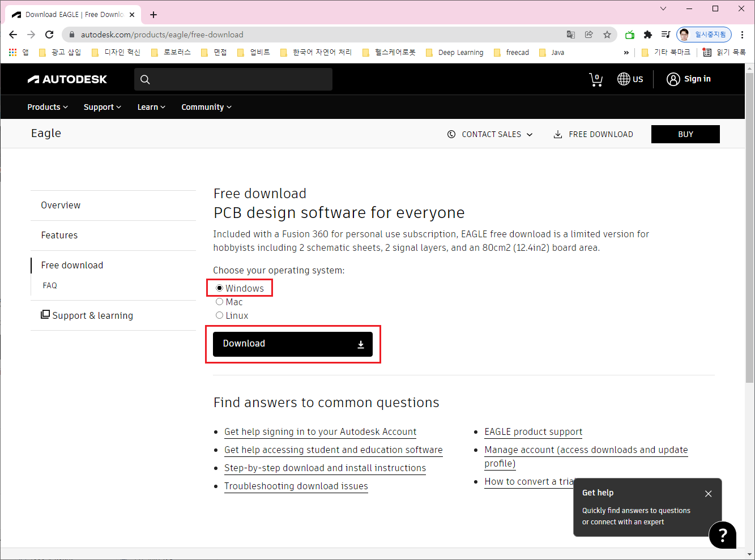Expand the Community menu
755x560 pixels.
206,107
